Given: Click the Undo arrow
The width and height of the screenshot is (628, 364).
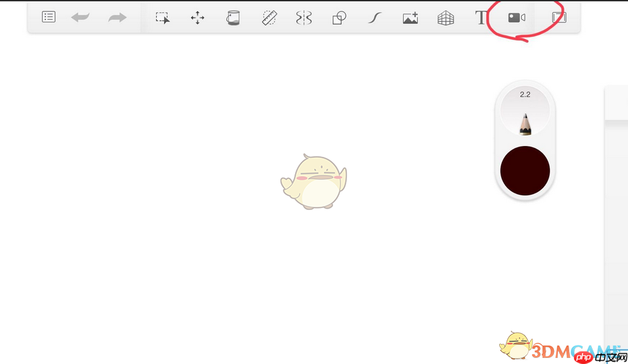Looking at the screenshot, I should 80,17.
